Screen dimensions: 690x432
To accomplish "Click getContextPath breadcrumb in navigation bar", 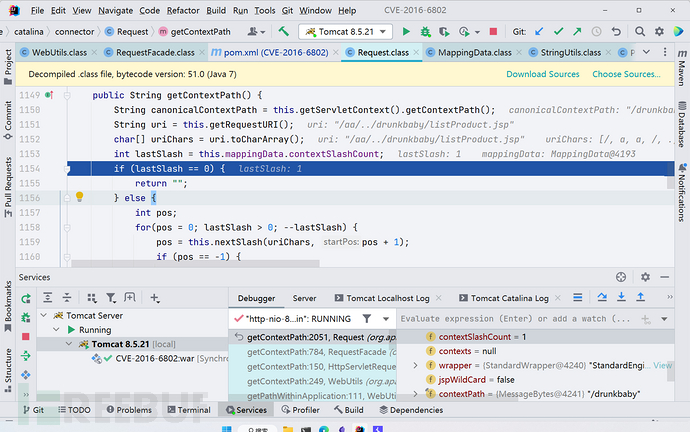I will click(195, 32).
